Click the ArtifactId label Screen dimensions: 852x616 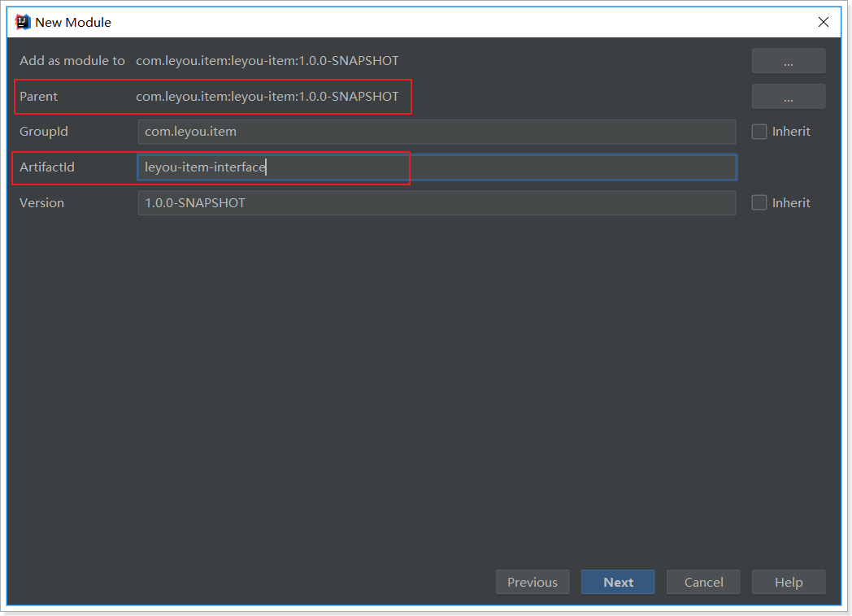coord(46,167)
